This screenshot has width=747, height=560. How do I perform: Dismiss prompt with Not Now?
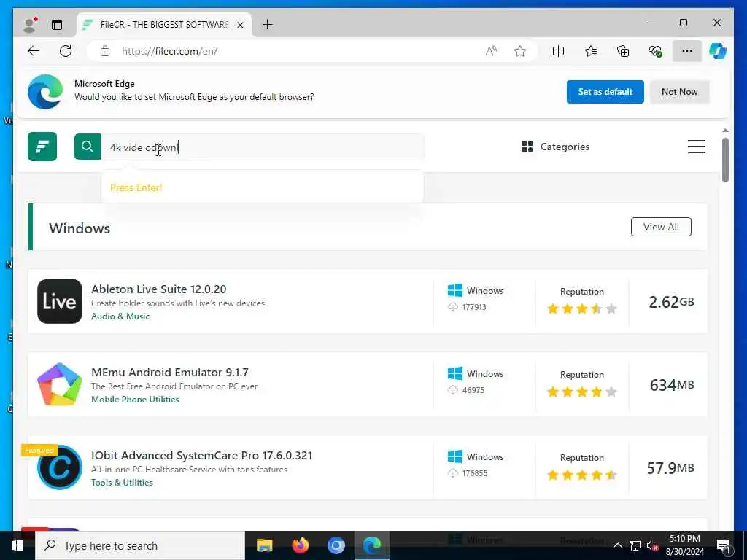679,92
